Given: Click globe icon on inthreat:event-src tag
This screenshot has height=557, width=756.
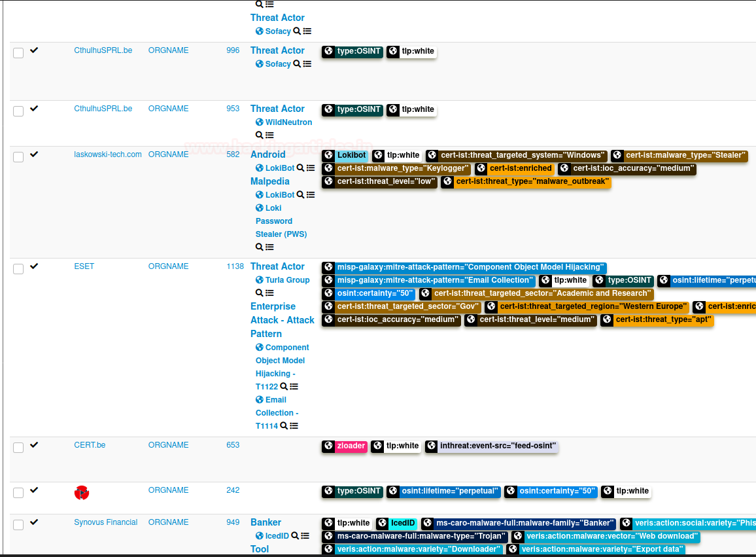Looking at the screenshot, I should pos(431,446).
